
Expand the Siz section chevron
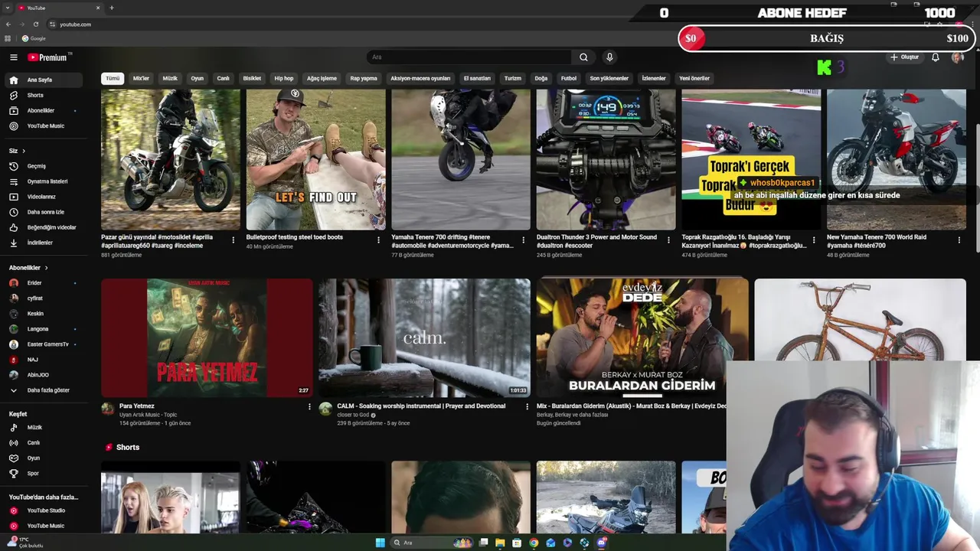click(24, 151)
